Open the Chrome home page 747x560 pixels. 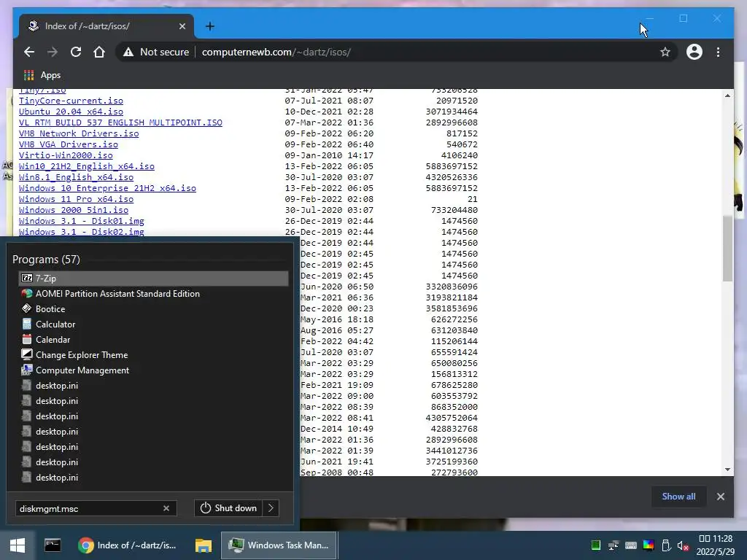pos(99,52)
